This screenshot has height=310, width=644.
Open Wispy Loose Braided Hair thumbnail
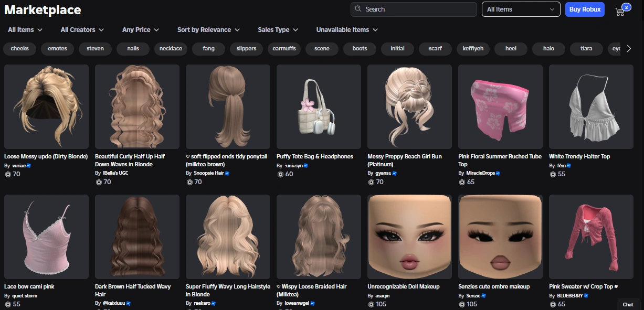[x=319, y=237]
